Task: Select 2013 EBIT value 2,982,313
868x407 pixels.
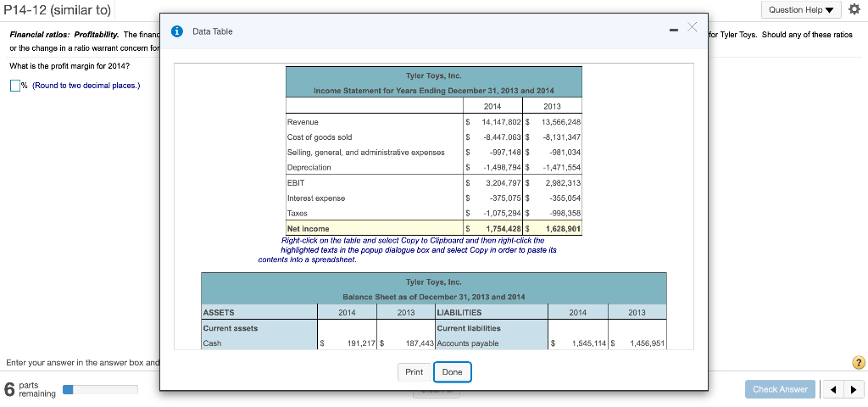Action: [564, 183]
